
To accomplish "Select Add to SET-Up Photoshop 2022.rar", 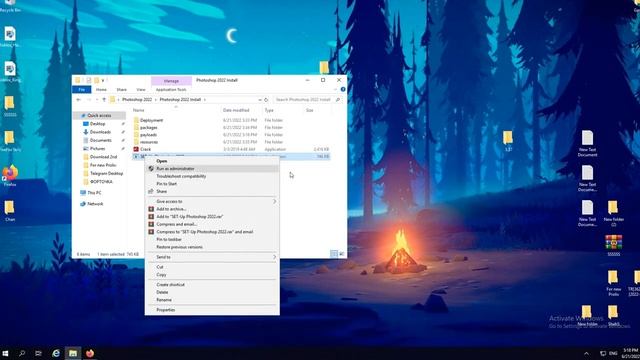I will tap(212, 217).
